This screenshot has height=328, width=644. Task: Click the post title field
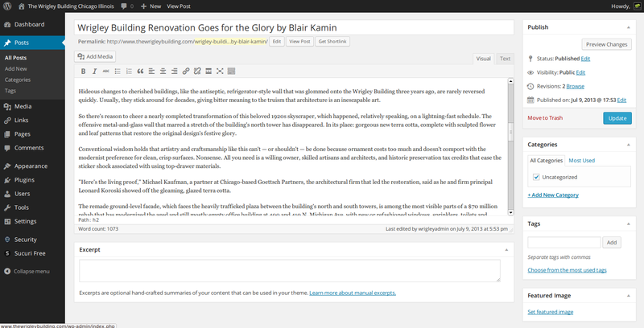(x=294, y=27)
